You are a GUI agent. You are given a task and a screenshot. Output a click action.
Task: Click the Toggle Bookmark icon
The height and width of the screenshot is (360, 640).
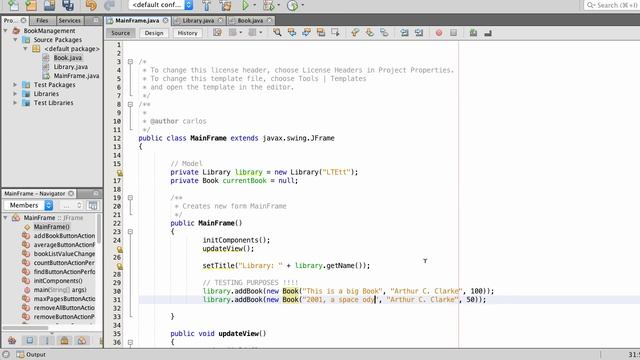click(384, 33)
